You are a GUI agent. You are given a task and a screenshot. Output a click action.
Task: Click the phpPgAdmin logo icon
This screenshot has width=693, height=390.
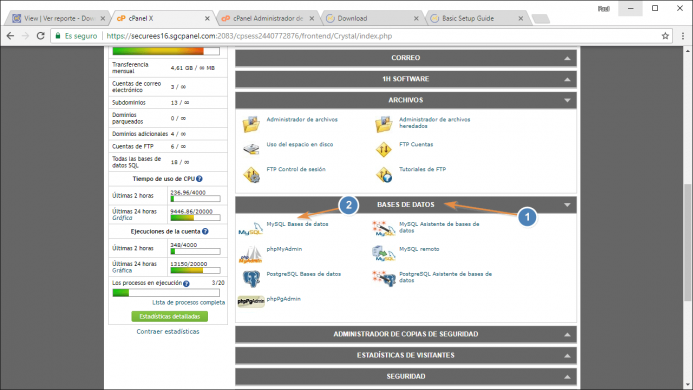click(x=251, y=302)
